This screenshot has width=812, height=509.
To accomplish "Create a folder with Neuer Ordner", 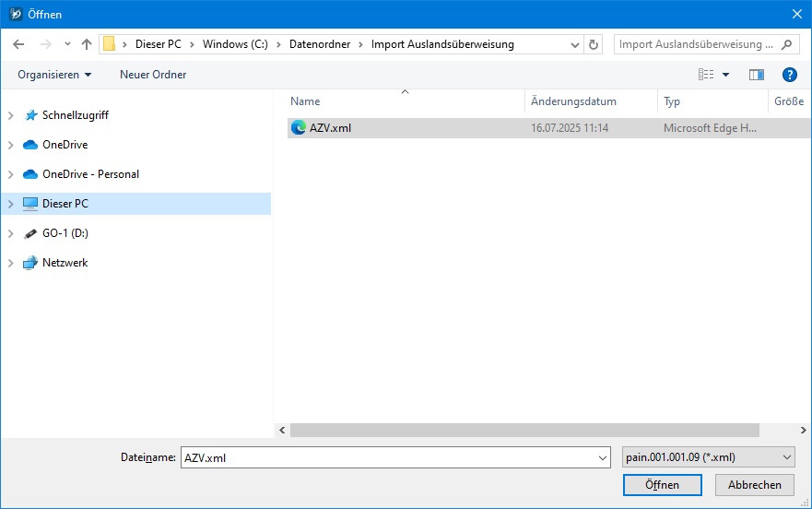I will coord(153,75).
